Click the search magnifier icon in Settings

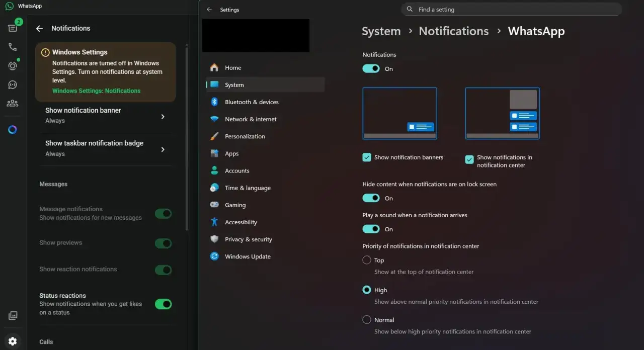(x=410, y=9)
